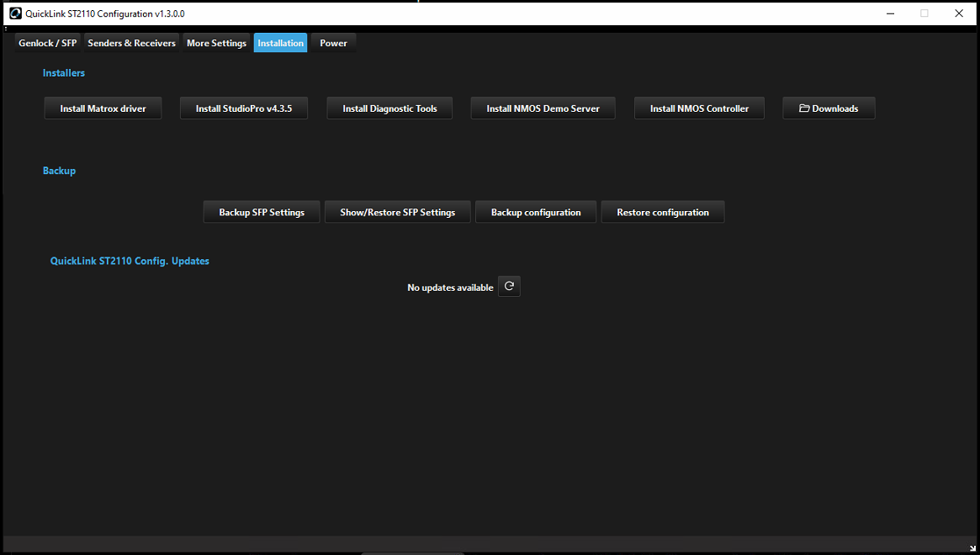Click 'QuickLink ST2110 Config. Updates' heading
The height and width of the screenshot is (555, 980).
(130, 262)
